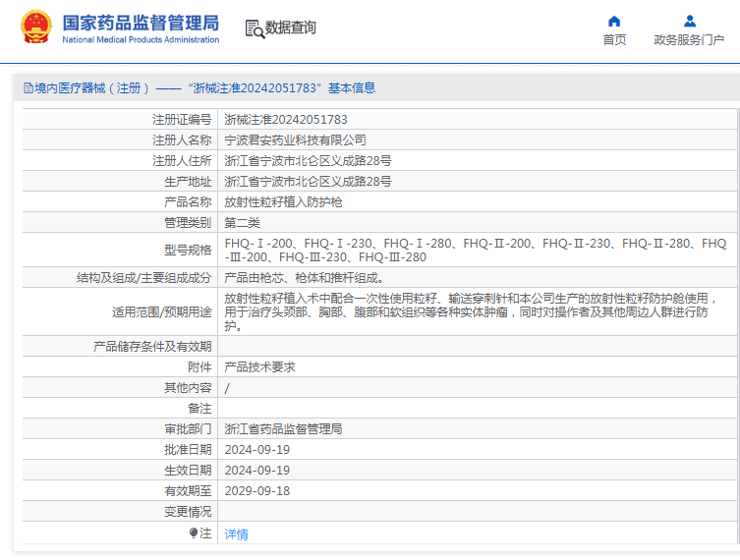Screen dimensions: 740x560
Task: Click the 结构及组成/主要组成成分 label
Action: pyautogui.click(x=143, y=278)
